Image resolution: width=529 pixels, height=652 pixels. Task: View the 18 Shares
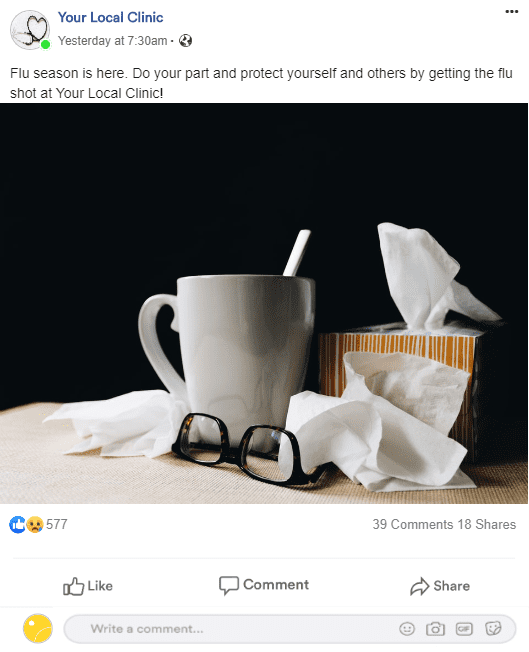(487, 524)
